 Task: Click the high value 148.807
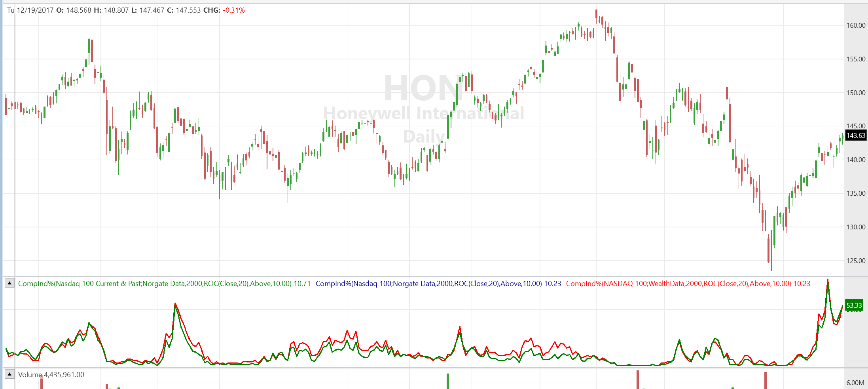(116, 10)
